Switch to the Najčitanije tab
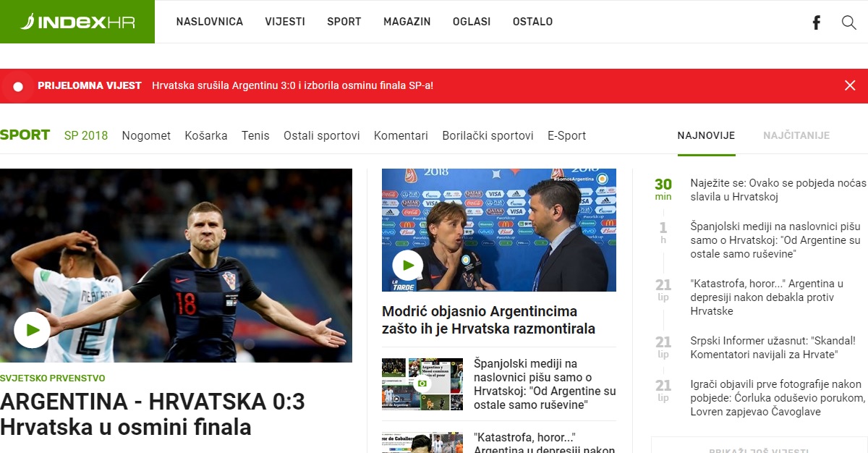This screenshot has width=868, height=453. pyautogui.click(x=796, y=135)
